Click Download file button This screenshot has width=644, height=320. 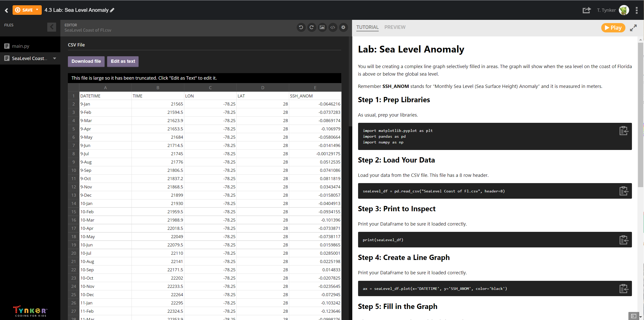point(86,61)
